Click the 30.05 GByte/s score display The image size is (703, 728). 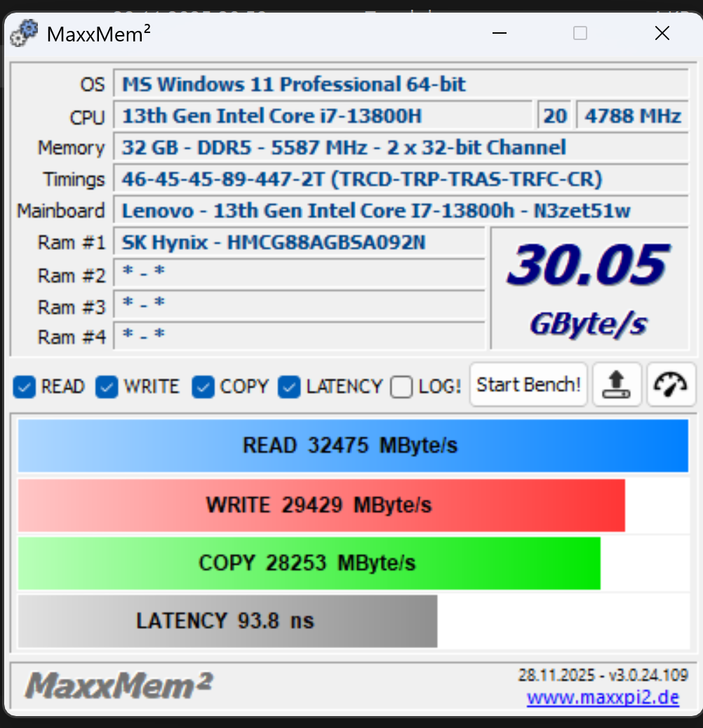589,289
